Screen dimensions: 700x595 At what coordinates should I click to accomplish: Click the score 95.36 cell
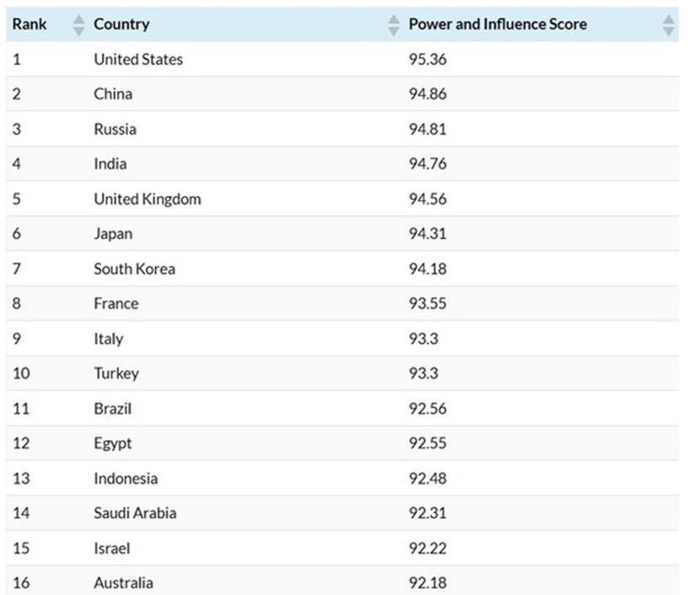[x=428, y=60]
